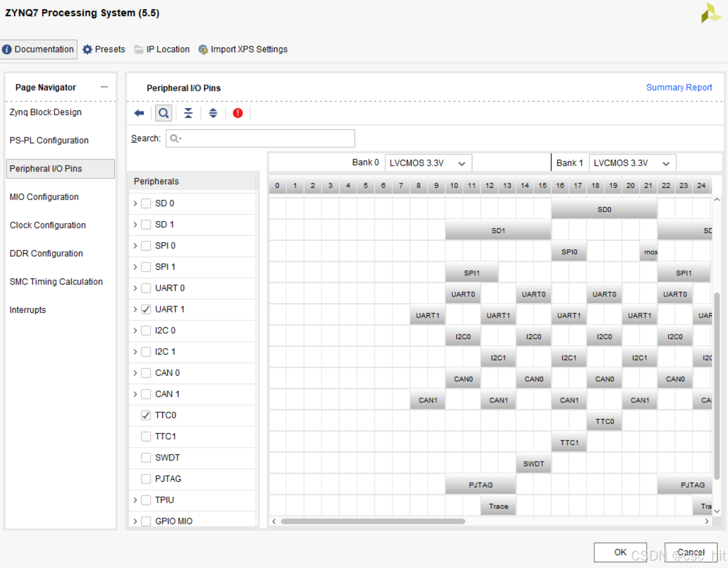Click the pin grid scroll left arrow

(274, 521)
